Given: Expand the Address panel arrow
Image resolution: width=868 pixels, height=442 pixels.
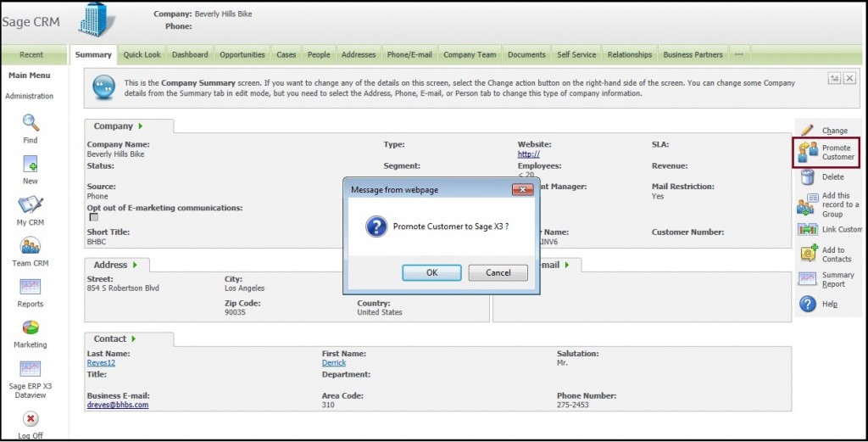Looking at the screenshot, I should tap(135, 265).
